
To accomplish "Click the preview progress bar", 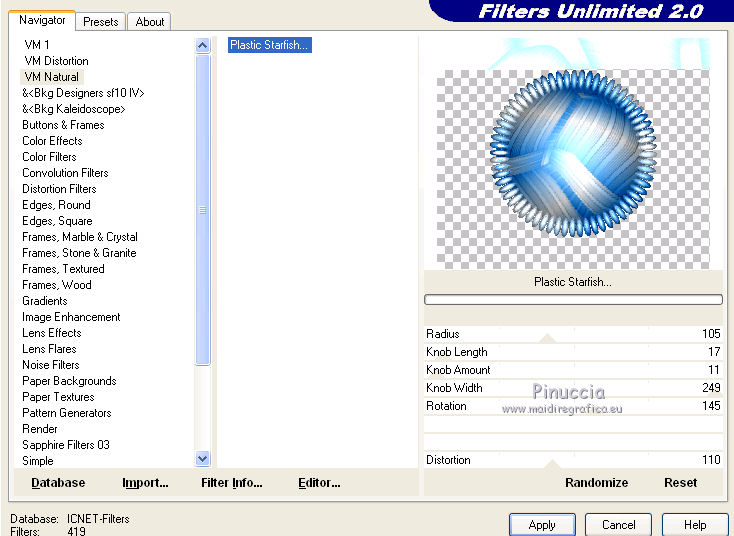I will [x=573, y=299].
